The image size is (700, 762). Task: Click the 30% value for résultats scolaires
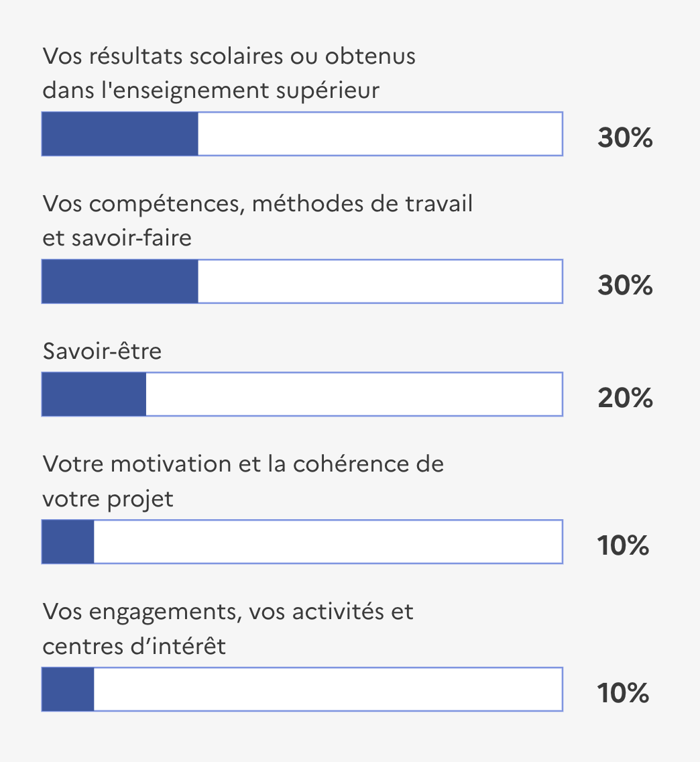(625, 138)
